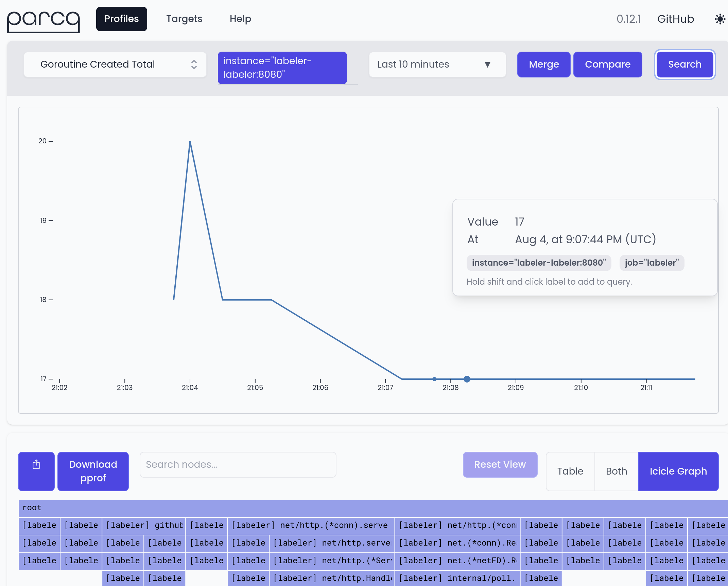This screenshot has width=728, height=586.
Task: Click Download pprof button
Action: [93, 471]
